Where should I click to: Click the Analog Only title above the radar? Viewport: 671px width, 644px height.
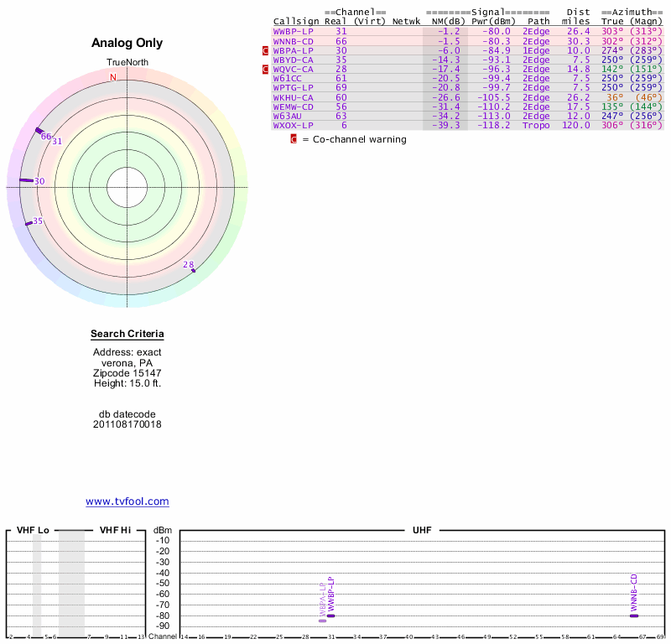pyautogui.click(x=127, y=43)
